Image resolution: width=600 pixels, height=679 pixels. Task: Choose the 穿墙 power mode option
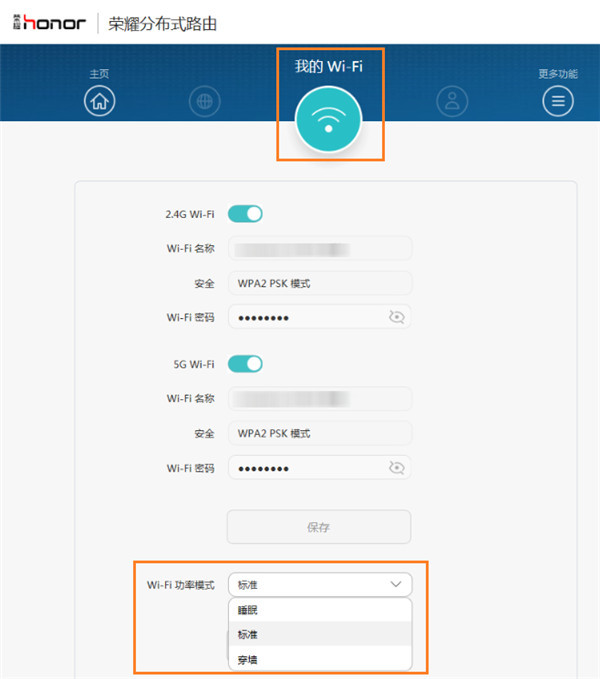(320, 660)
